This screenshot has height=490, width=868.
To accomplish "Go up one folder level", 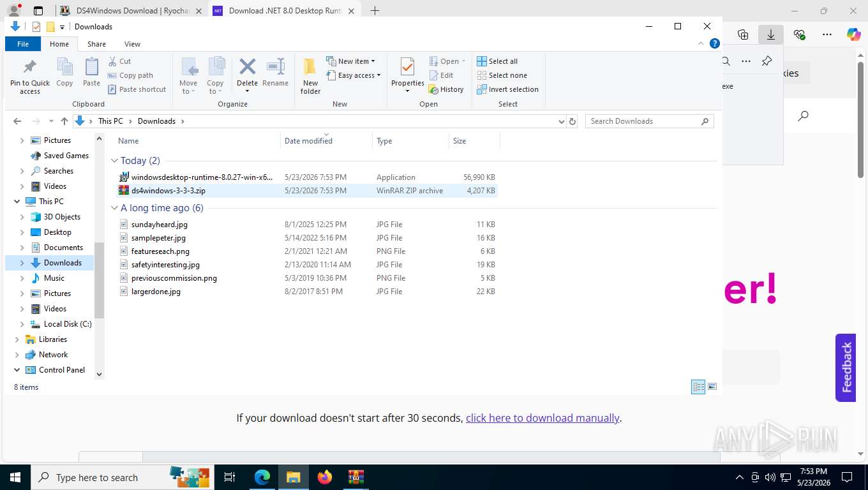I will 64,121.
